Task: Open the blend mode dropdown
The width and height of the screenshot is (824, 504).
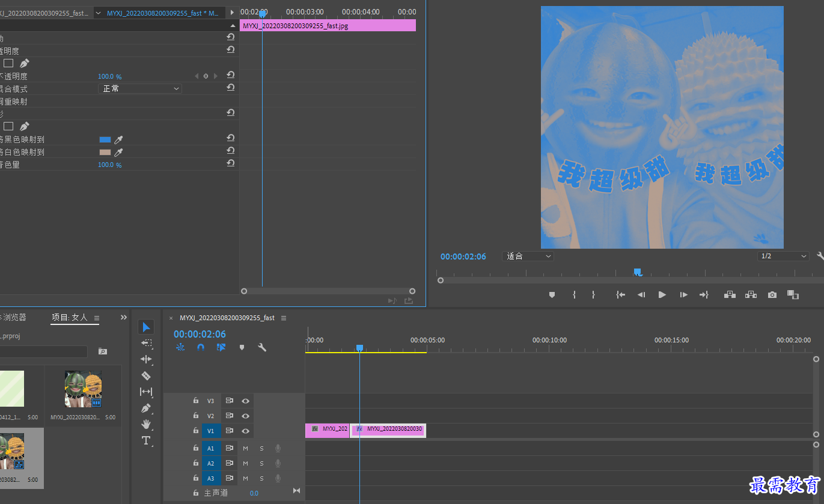Action: pos(140,88)
